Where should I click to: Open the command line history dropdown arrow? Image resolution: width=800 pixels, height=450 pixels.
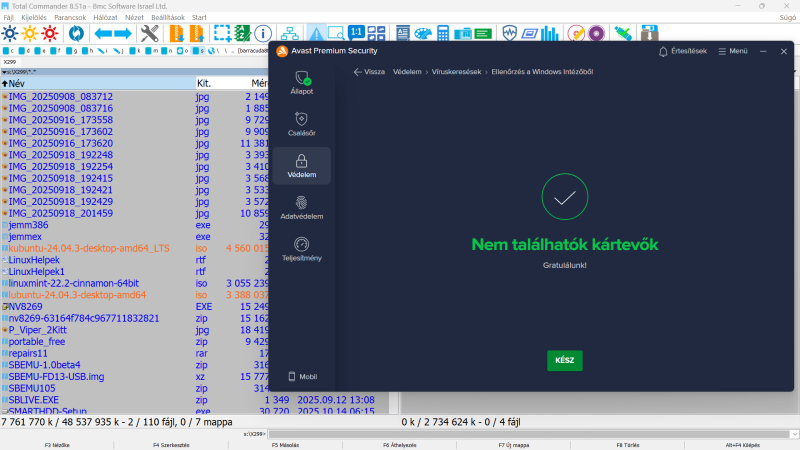tap(794, 434)
